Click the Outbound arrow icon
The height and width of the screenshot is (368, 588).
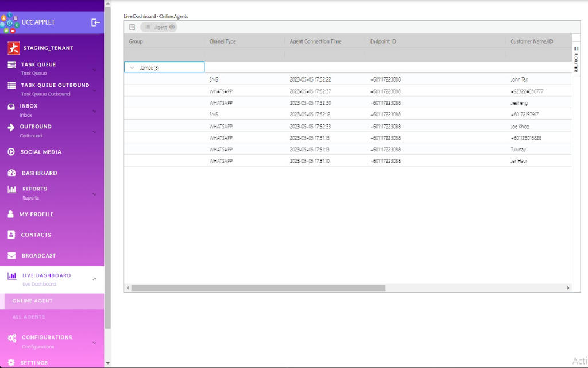click(x=11, y=127)
